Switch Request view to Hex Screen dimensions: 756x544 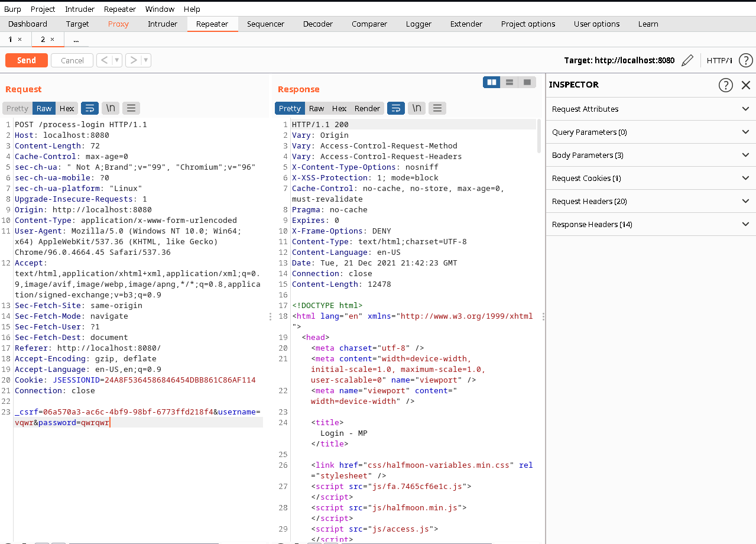click(67, 108)
